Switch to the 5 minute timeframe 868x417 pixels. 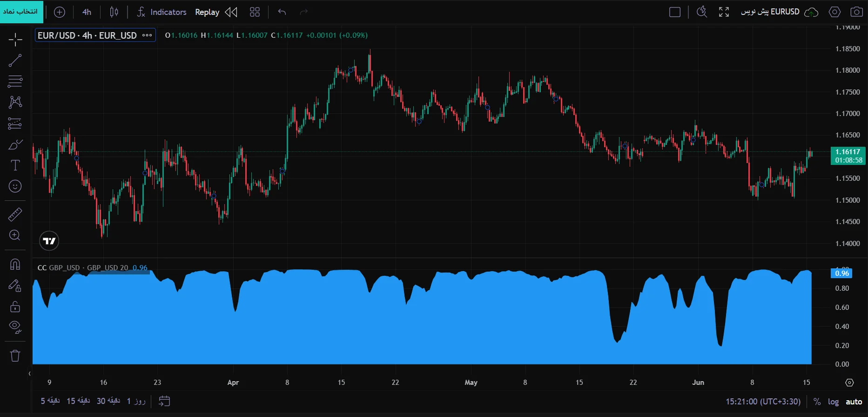(50, 401)
